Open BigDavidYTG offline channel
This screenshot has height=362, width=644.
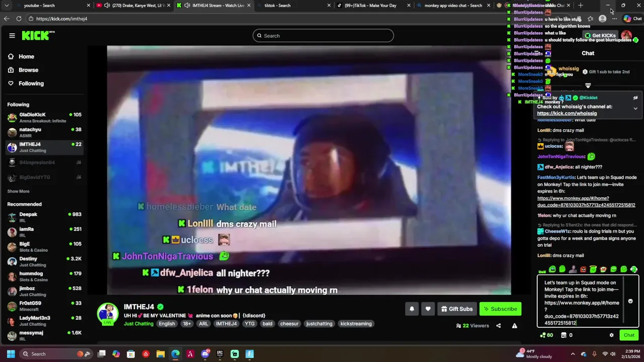(44, 177)
